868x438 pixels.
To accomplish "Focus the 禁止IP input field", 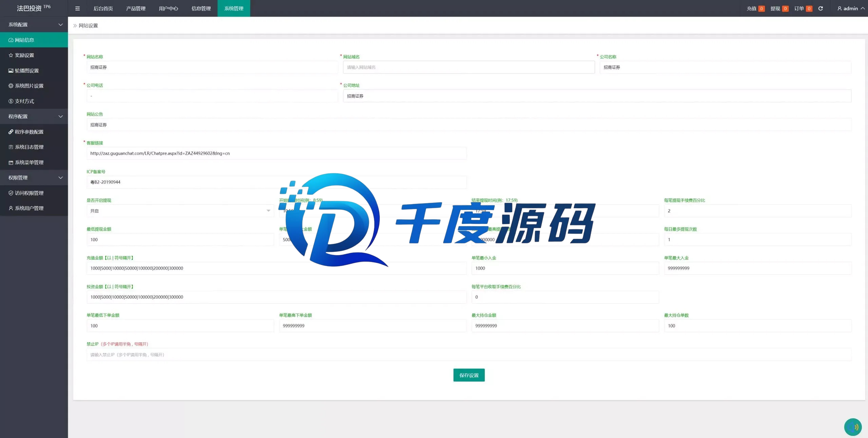I will coord(469,355).
